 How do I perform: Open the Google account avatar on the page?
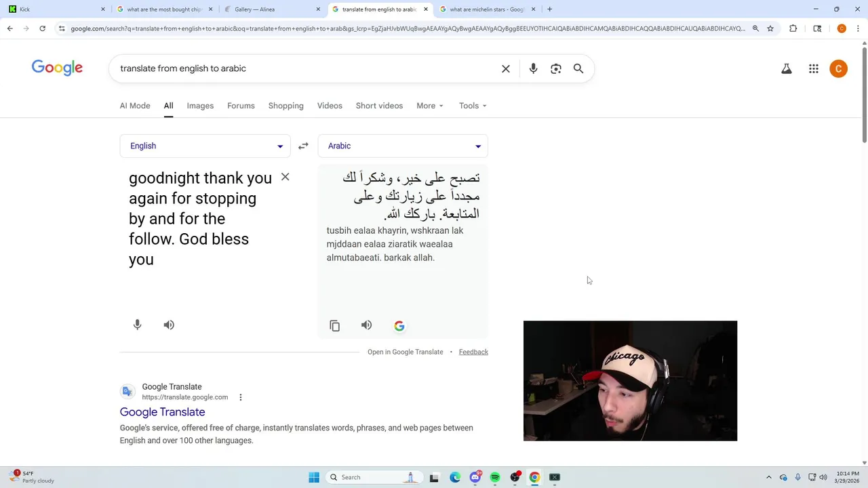pyautogui.click(x=839, y=68)
